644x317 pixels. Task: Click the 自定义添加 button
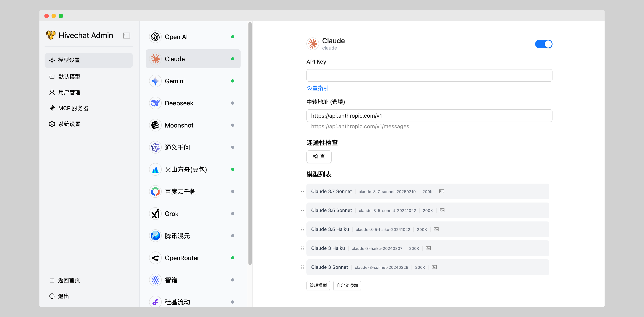[x=347, y=285]
